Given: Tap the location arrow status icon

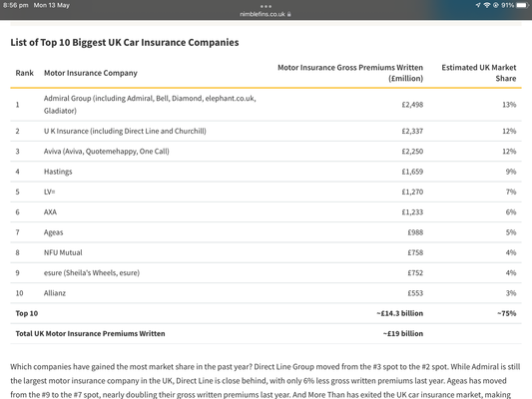Looking at the screenshot, I should [x=478, y=5].
